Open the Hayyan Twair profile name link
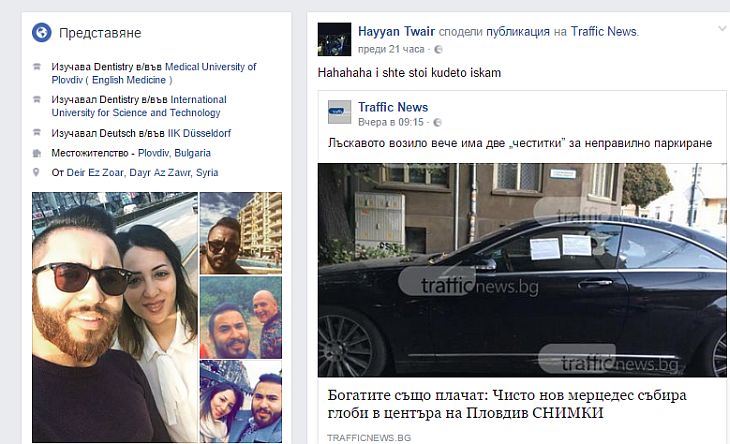The height and width of the screenshot is (444, 730). pyautogui.click(x=396, y=31)
